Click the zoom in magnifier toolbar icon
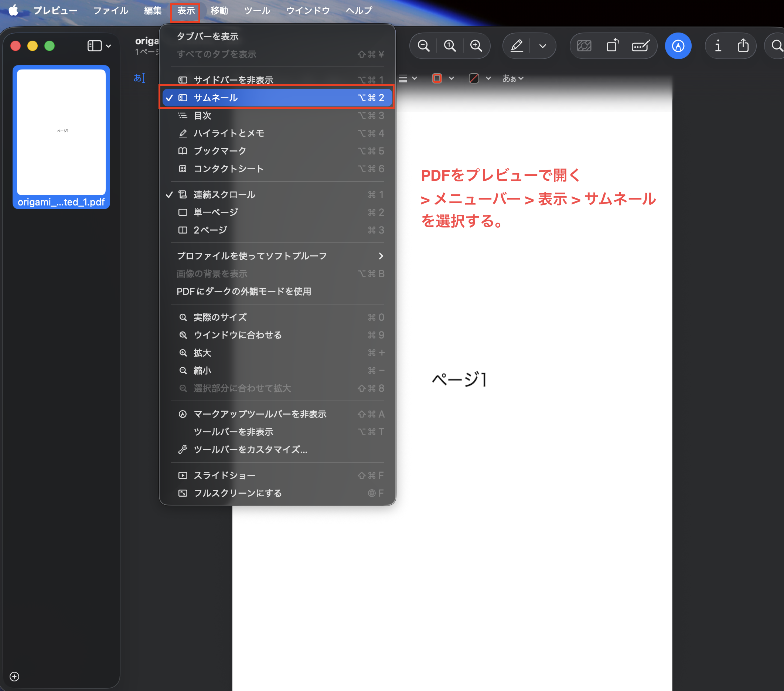This screenshot has width=784, height=691. click(x=476, y=46)
